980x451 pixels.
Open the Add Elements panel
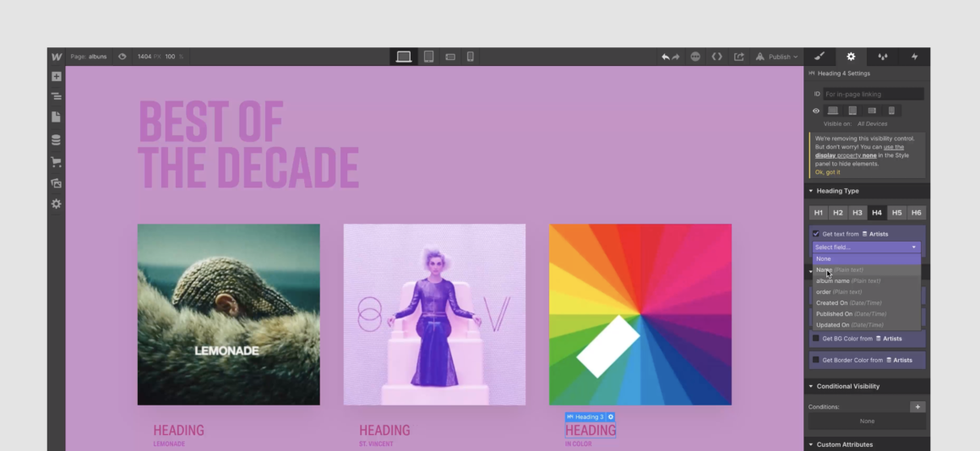[x=57, y=76]
